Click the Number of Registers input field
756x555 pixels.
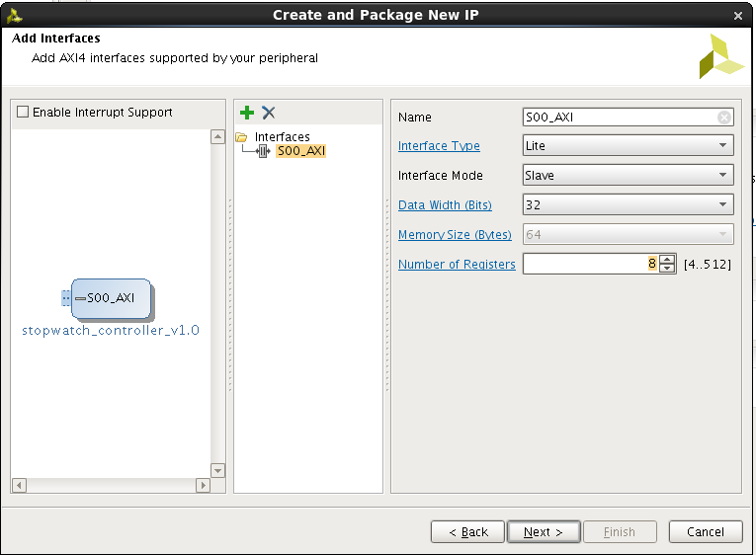point(591,264)
